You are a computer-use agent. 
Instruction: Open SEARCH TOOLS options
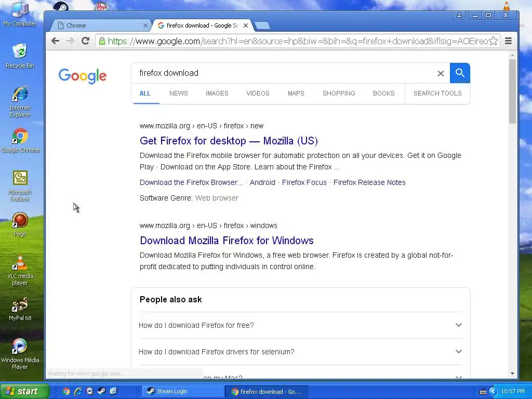[x=437, y=94]
